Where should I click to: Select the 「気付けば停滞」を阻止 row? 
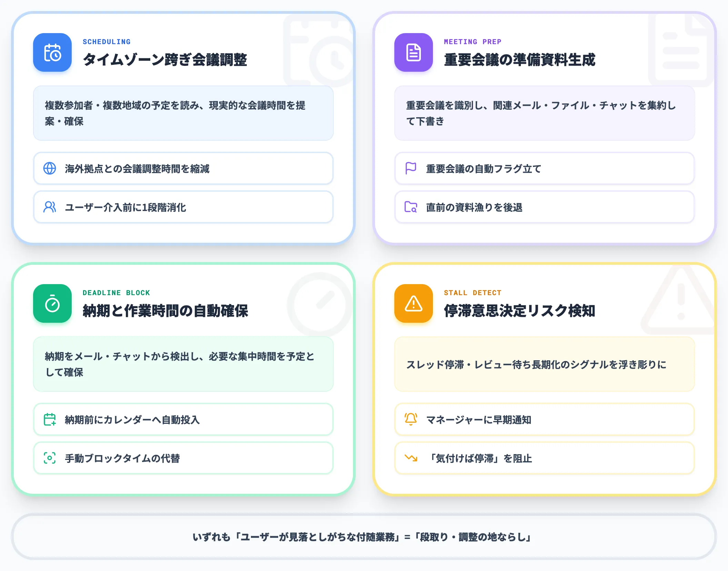pyautogui.click(x=545, y=458)
